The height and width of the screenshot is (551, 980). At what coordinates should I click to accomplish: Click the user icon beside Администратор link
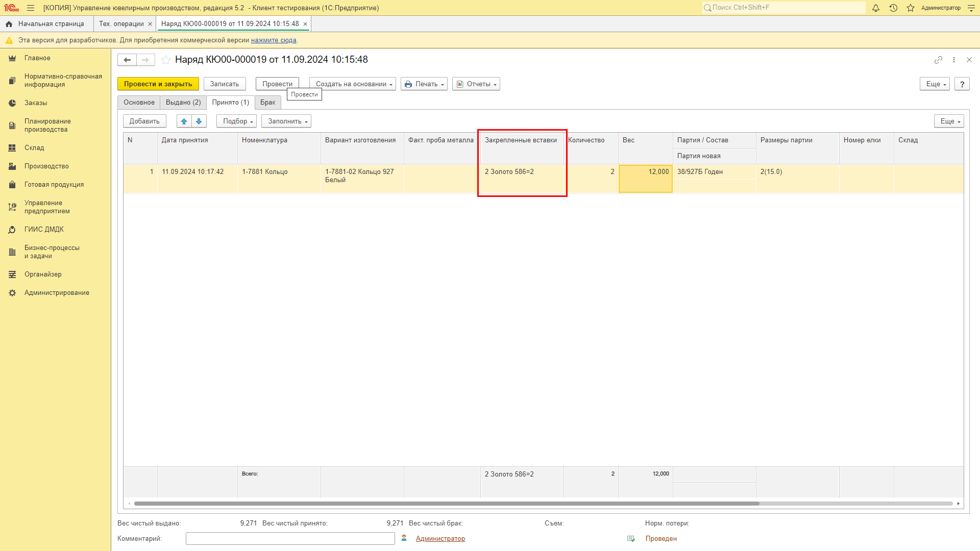point(404,538)
